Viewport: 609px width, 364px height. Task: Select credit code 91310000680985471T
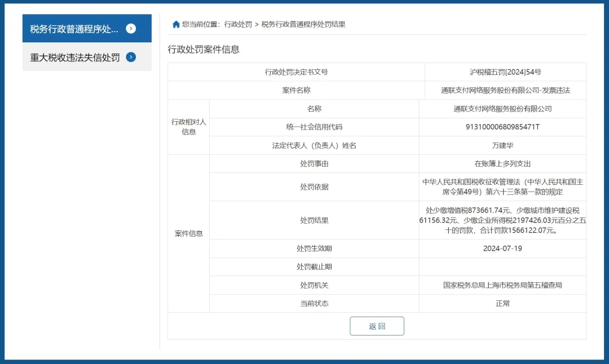pyautogui.click(x=502, y=127)
